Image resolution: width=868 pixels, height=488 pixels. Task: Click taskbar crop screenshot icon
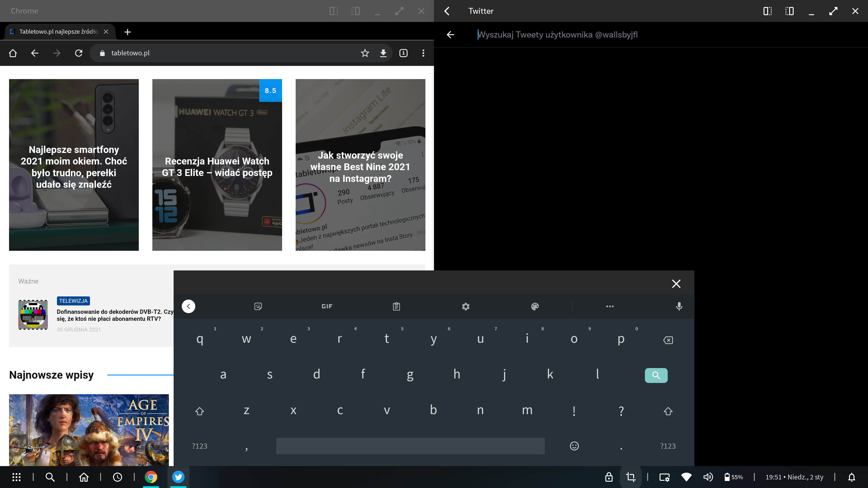[630, 477]
